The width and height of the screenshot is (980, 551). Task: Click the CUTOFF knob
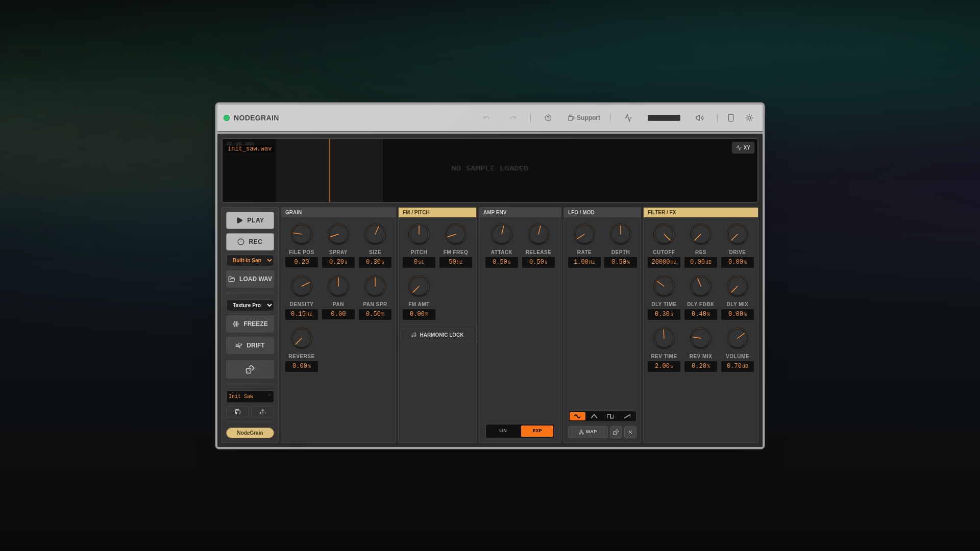664,234
